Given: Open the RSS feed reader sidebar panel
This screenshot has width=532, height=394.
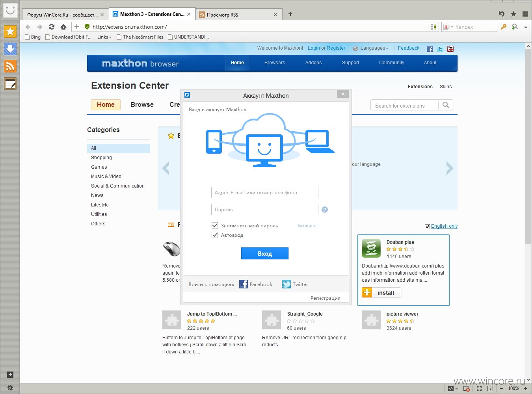Looking at the screenshot, I should point(10,66).
